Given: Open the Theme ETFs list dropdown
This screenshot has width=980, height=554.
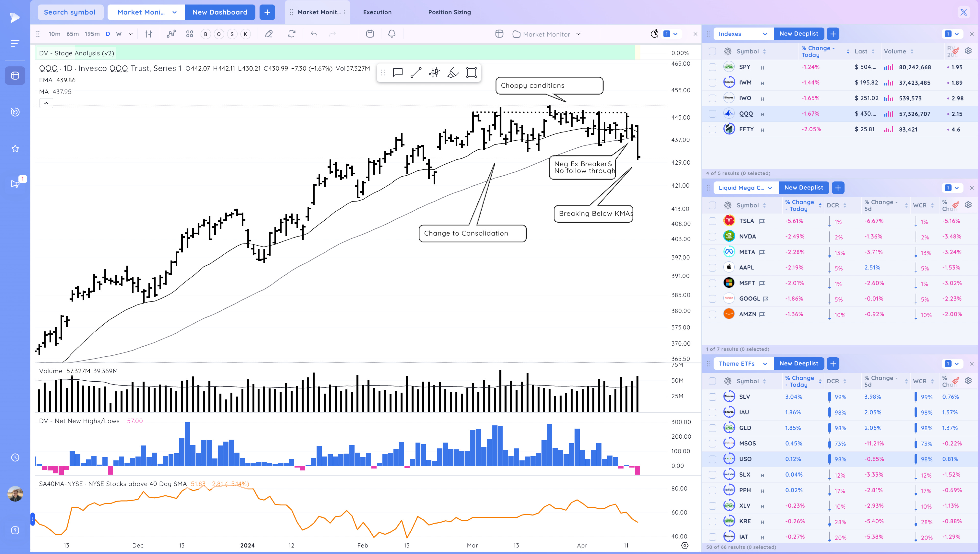Looking at the screenshot, I should (x=743, y=363).
